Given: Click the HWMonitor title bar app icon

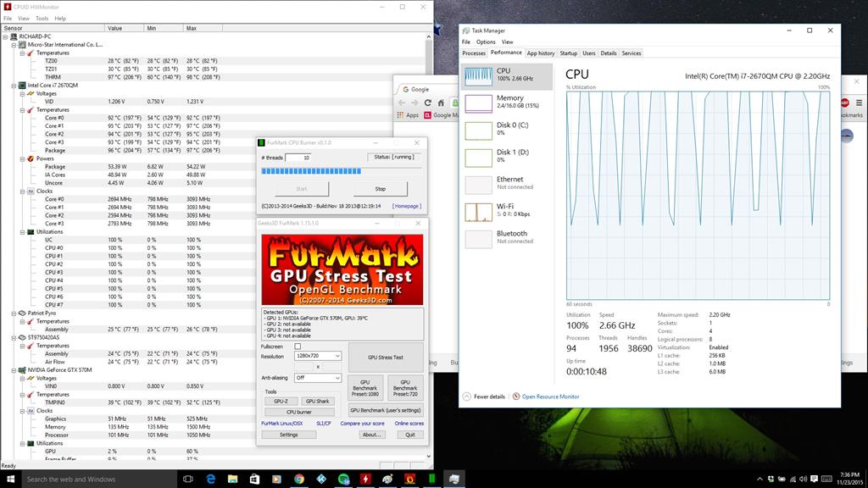Looking at the screenshot, I should (7, 7).
